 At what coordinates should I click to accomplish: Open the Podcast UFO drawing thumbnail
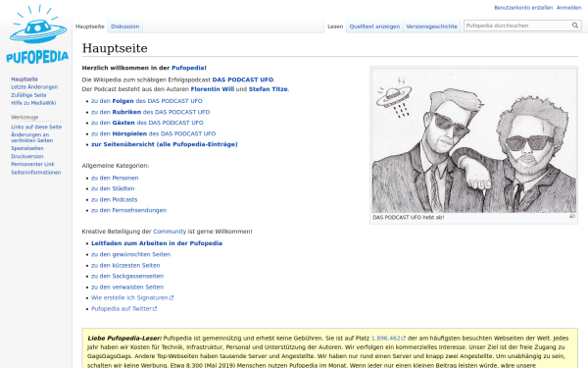pyautogui.click(x=473, y=140)
